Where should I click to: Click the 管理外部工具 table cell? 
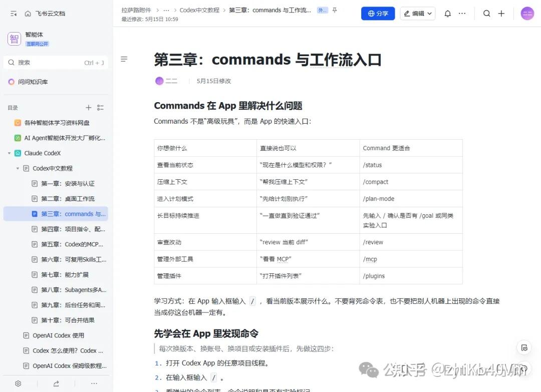tap(205, 259)
